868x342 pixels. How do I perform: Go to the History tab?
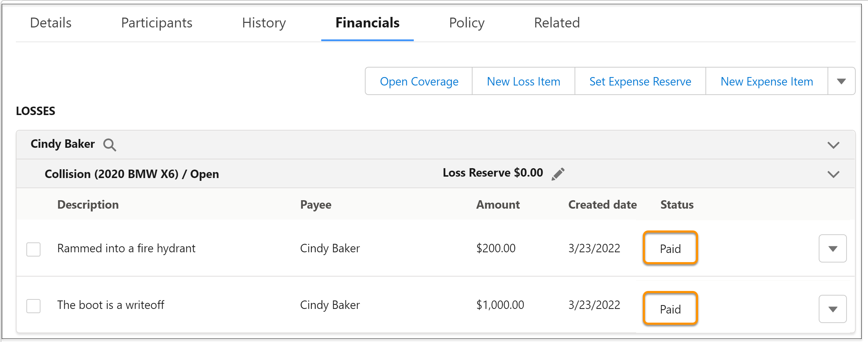(x=264, y=23)
